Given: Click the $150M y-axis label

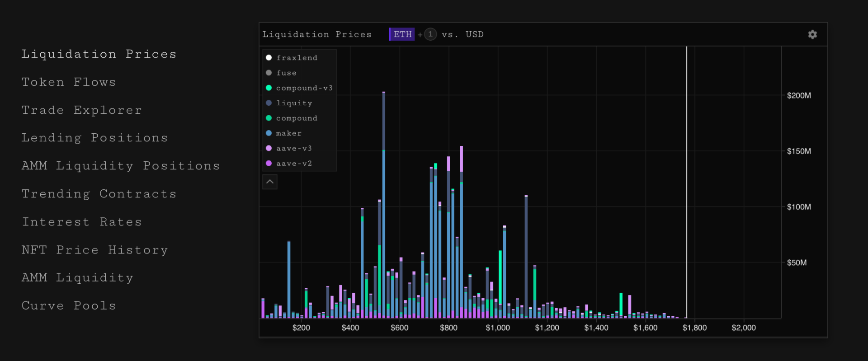Looking at the screenshot, I should point(799,151).
